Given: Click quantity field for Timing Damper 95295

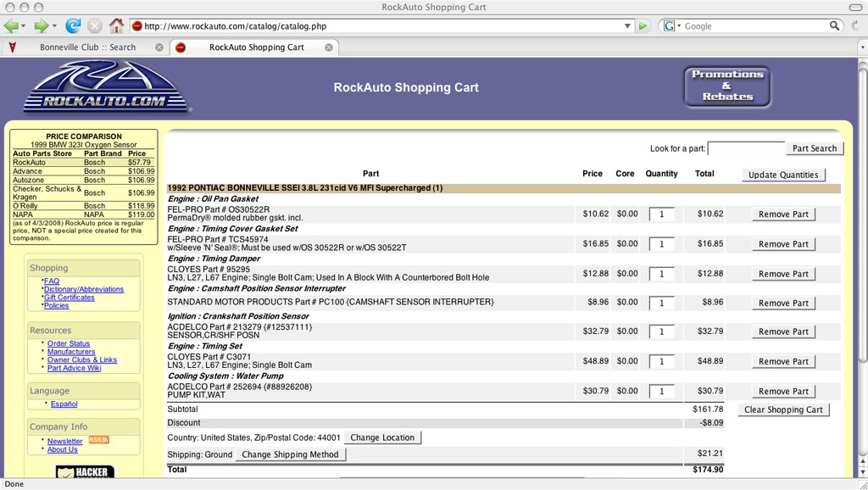Looking at the screenshot, I should pos(661,274).
